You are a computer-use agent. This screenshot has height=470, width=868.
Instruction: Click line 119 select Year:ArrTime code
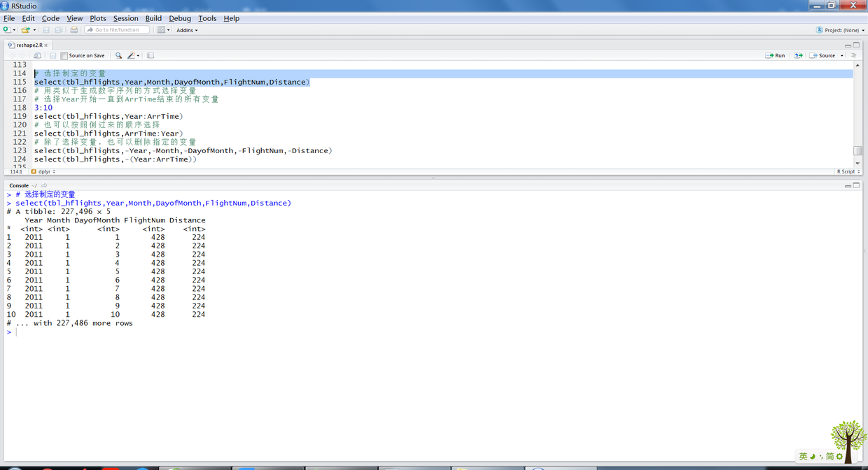point(108,116)
